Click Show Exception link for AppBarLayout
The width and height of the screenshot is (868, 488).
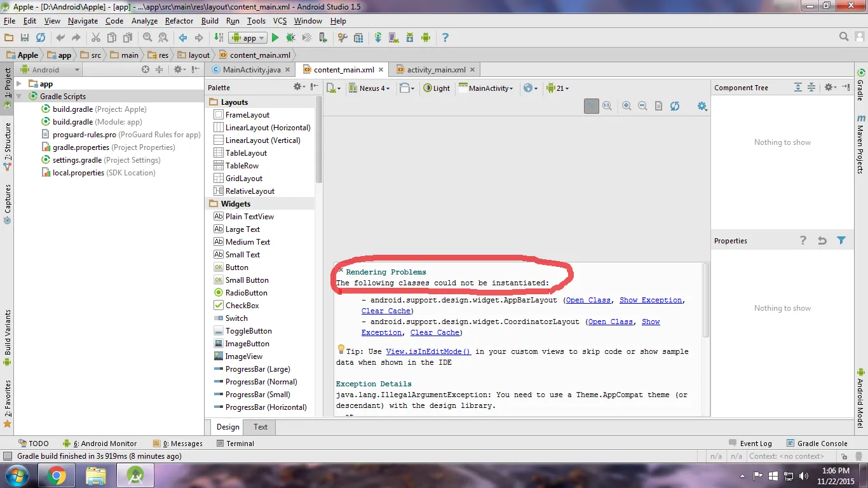pyautogui.click(x=651, y=300)
